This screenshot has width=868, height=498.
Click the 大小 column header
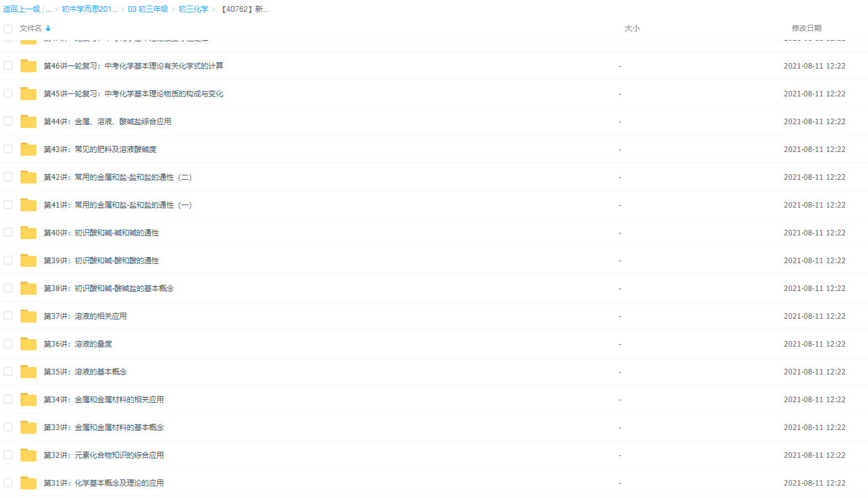pyautogui.click(x=632, y=28)
